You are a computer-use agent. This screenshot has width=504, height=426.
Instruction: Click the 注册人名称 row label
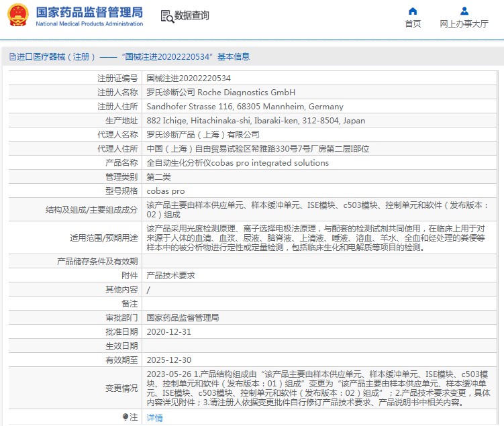coord(117,92)
